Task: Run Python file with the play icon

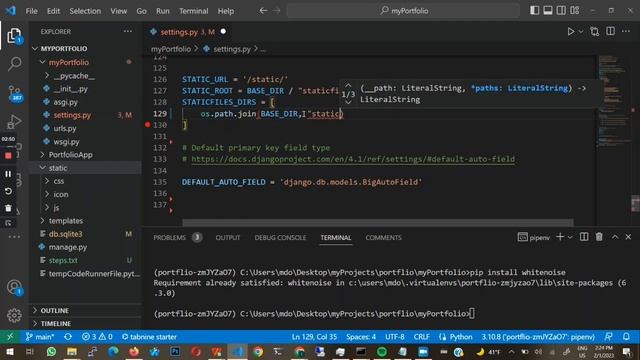Action: (571, 31)
